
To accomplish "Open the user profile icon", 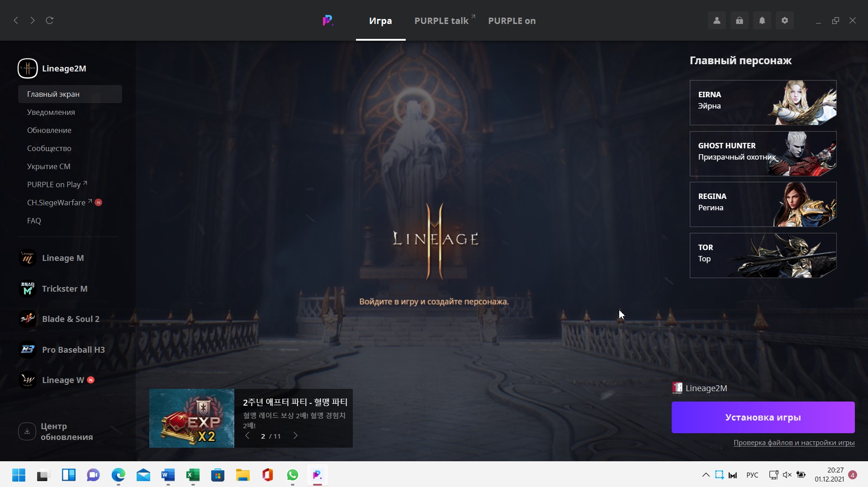I will pyautogui.click(x=717, y=20).
